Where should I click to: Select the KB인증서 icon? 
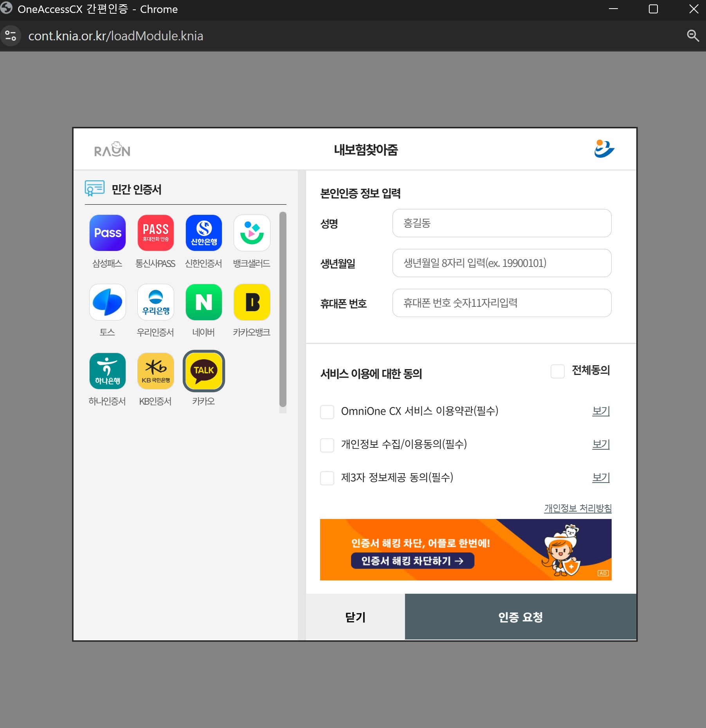pos(155,371)
